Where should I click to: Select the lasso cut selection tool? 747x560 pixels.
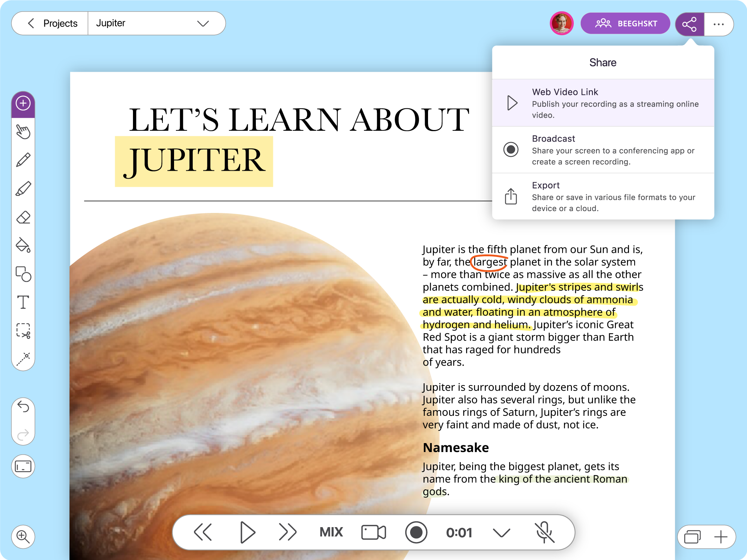pos(23,331)
